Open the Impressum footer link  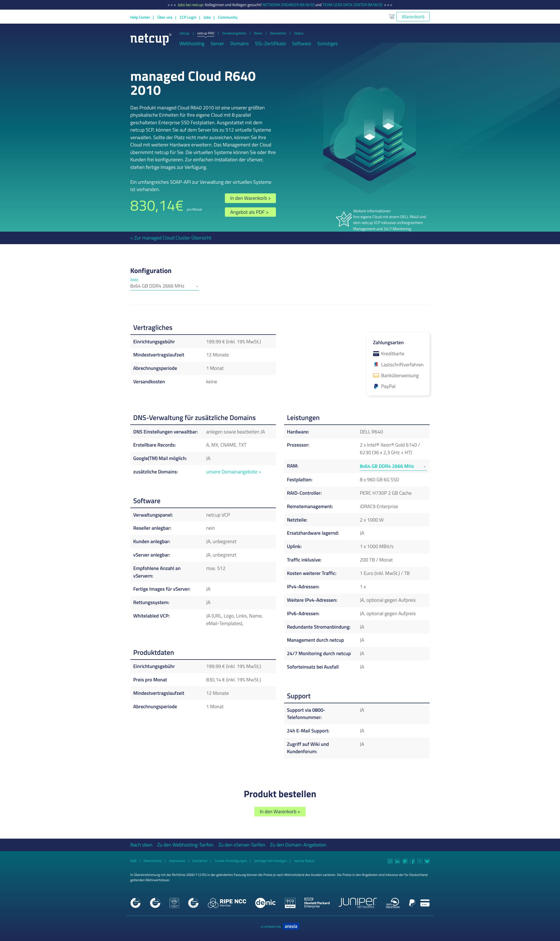coord(177,861)
